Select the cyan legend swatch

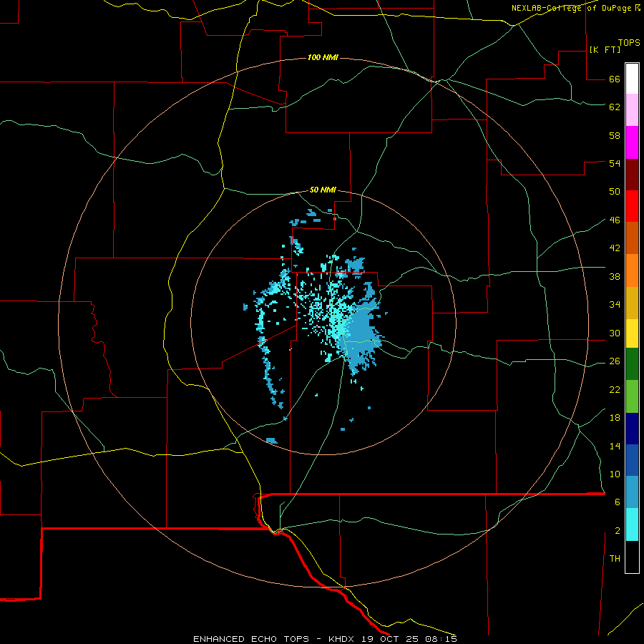coord(632,525)
